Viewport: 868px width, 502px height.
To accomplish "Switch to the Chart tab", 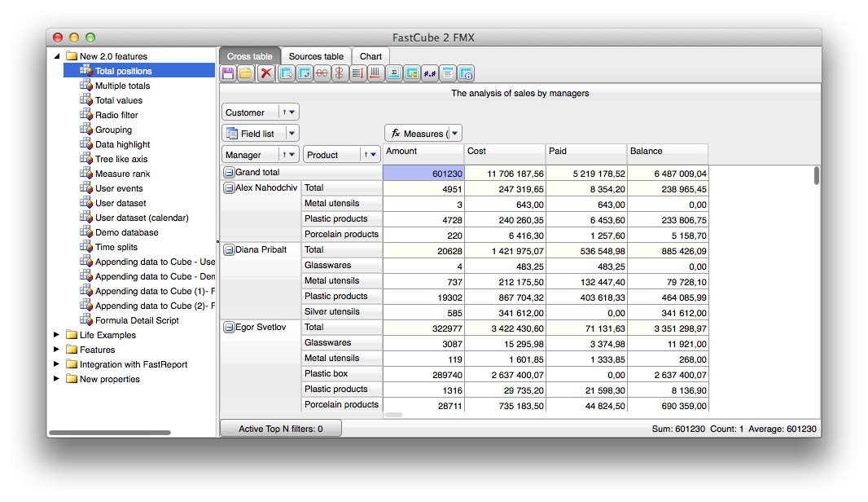I will [x=370, y=56].
